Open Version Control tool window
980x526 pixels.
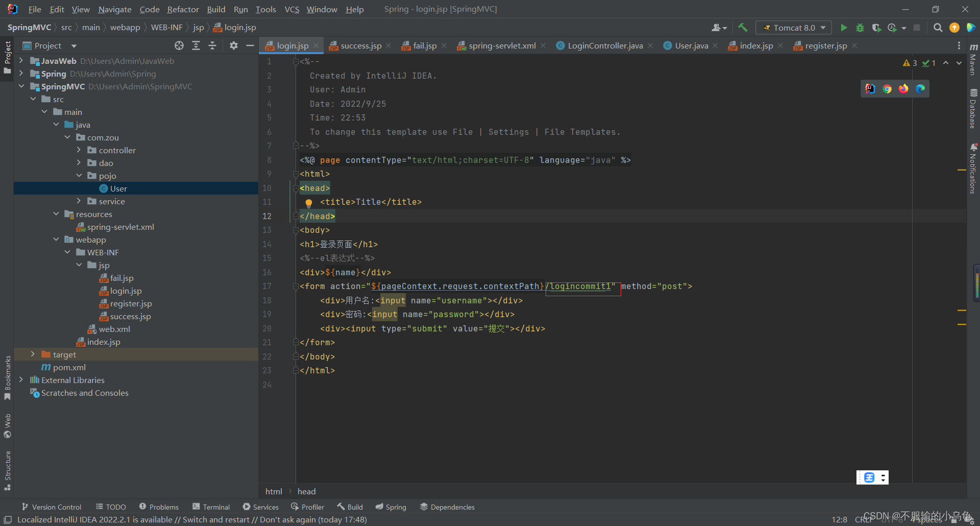(x=52, y=507)
